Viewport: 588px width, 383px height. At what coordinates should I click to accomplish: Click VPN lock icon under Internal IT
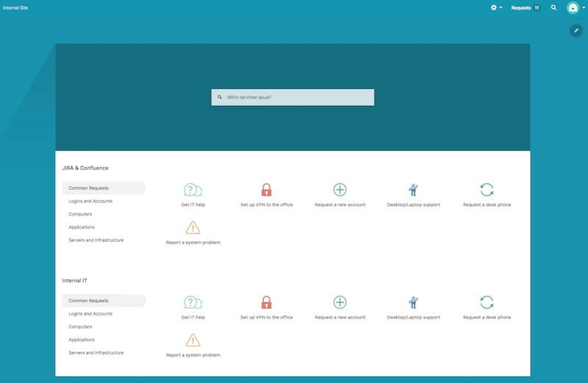tap(266, 302)
